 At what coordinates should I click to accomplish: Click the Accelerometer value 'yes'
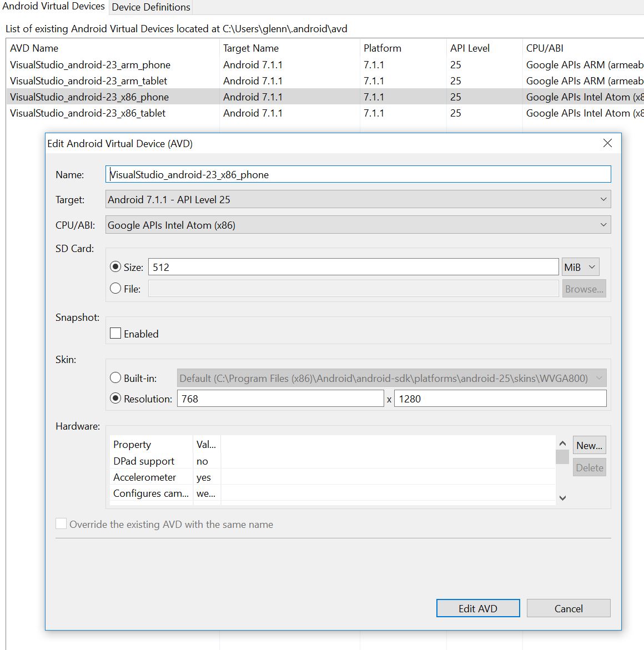click(x=204, y=477)
